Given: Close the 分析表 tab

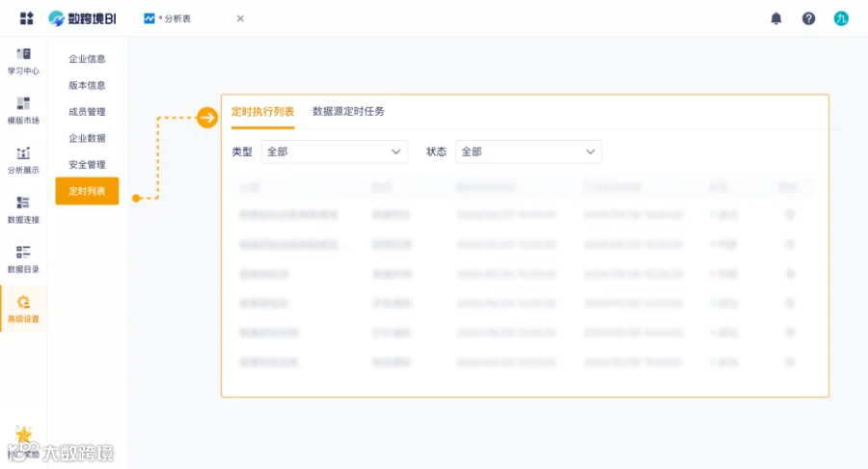Looking at the screenshot, I should [x=240, y=19].
